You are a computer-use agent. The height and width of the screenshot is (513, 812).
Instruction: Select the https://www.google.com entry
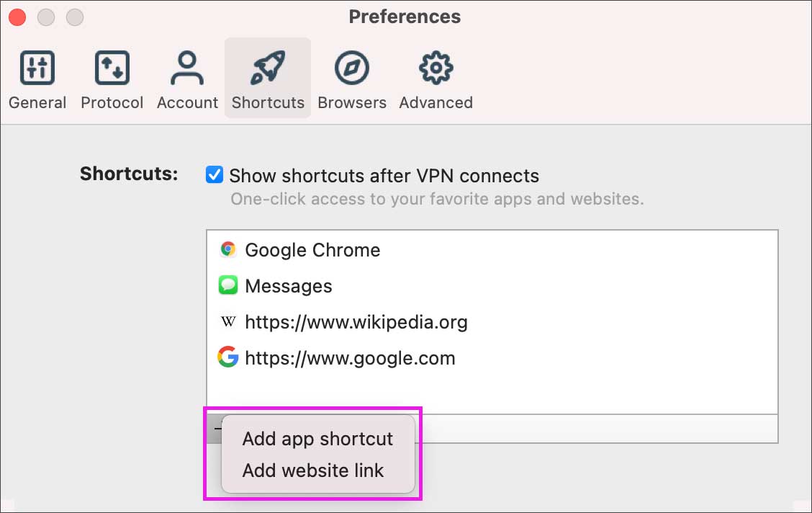pos(492,357)
